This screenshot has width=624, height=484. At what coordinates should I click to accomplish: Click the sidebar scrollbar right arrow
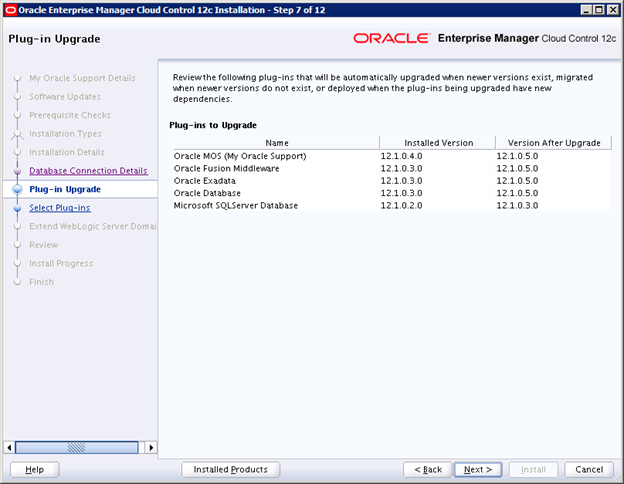pos(151,447)
